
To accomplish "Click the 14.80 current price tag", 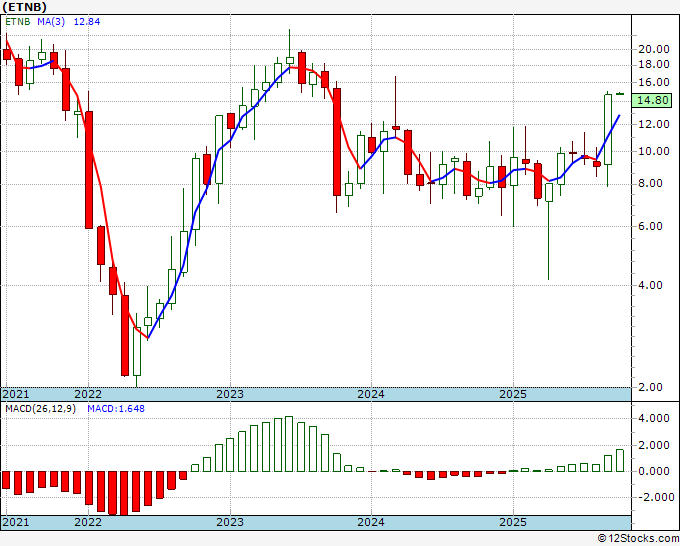I will [653, 100].
